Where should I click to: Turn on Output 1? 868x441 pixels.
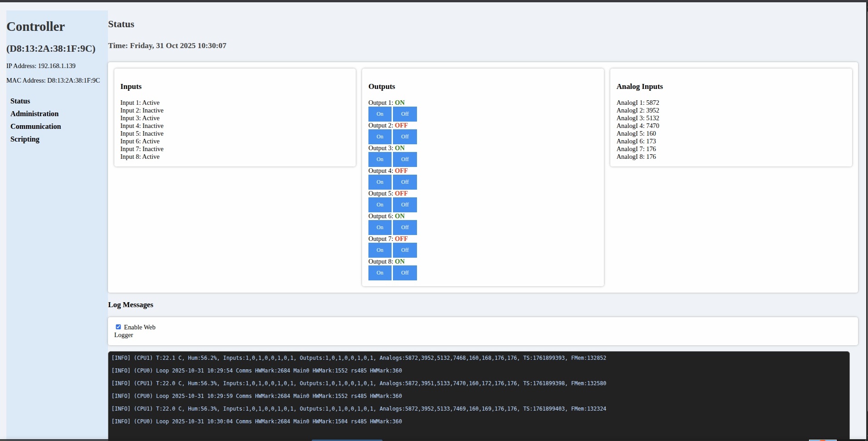[x=380, y=114]
